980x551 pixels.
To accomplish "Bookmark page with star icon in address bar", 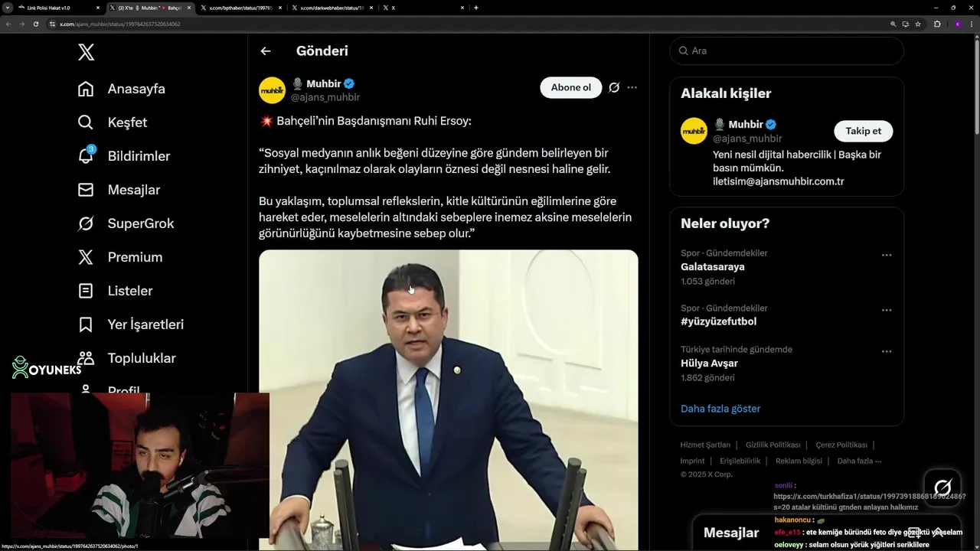I will tap(918, 24).
